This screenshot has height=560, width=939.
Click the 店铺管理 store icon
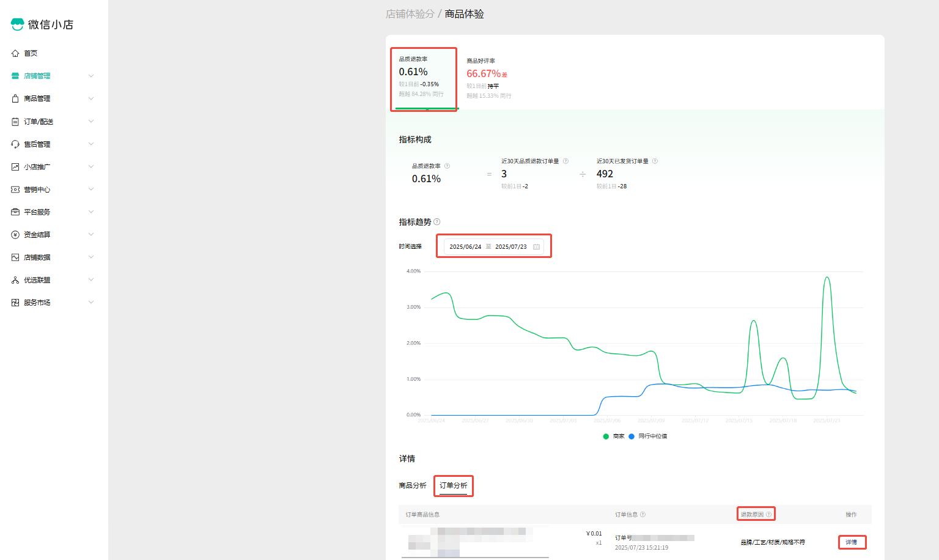(x=15, y=76)
